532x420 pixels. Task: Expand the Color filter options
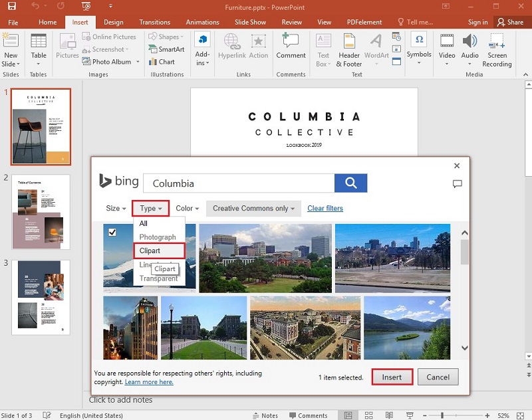pos(186,208)
